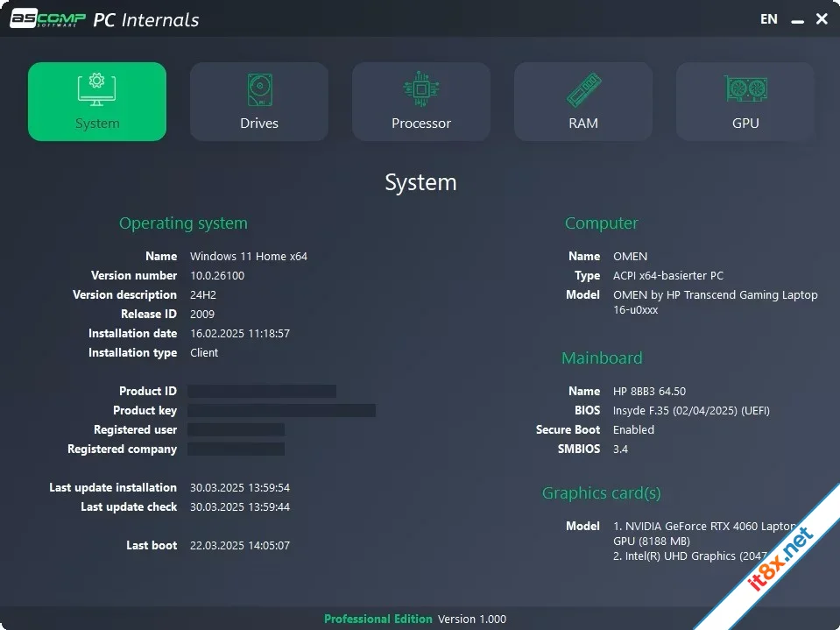Click the graphics card icon
The height and width of the screenshot is (630, 840).
745,88
